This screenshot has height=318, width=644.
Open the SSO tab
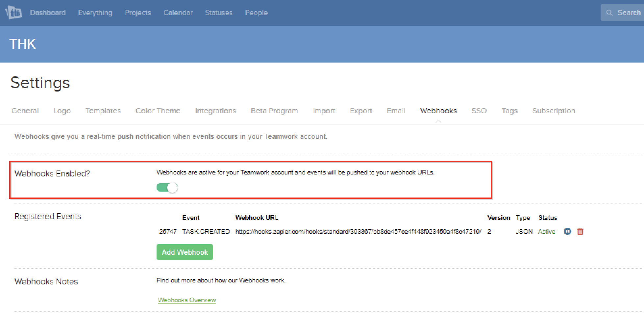(479, 111)
